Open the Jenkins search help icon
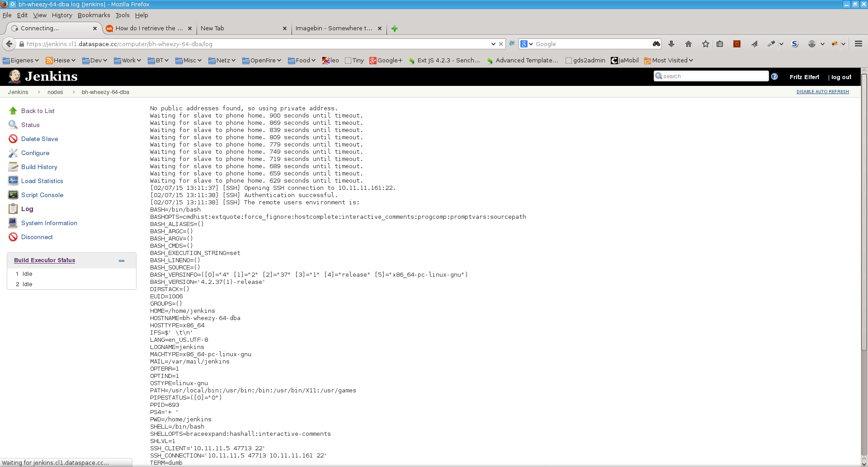 pos(774,76)
